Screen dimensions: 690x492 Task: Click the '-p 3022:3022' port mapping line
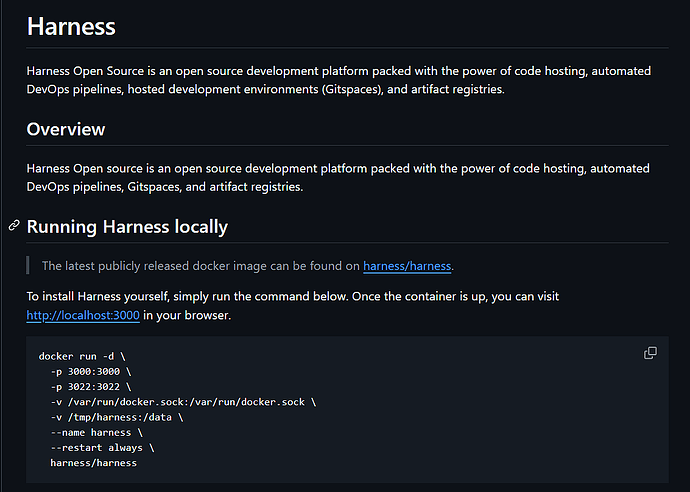click(90, 387)
